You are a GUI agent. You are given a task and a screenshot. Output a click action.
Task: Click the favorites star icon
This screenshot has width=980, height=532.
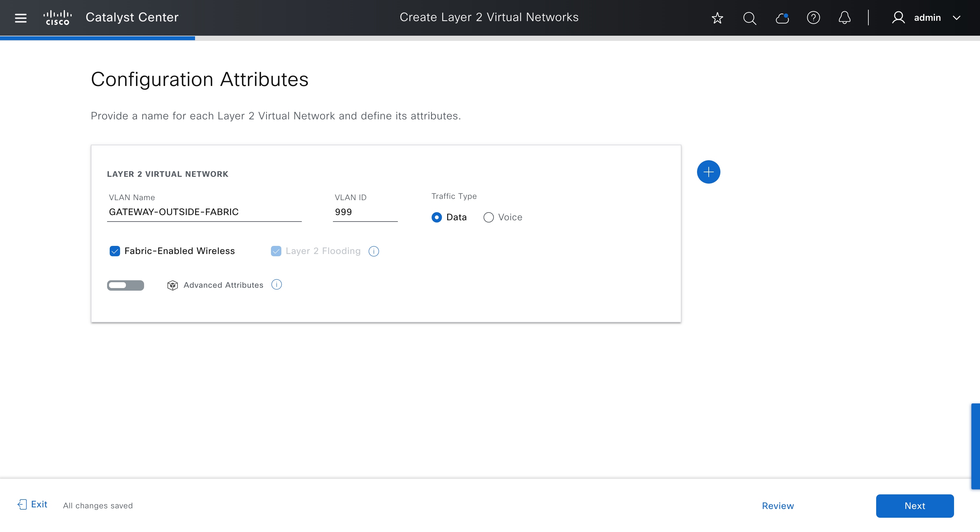717,18
